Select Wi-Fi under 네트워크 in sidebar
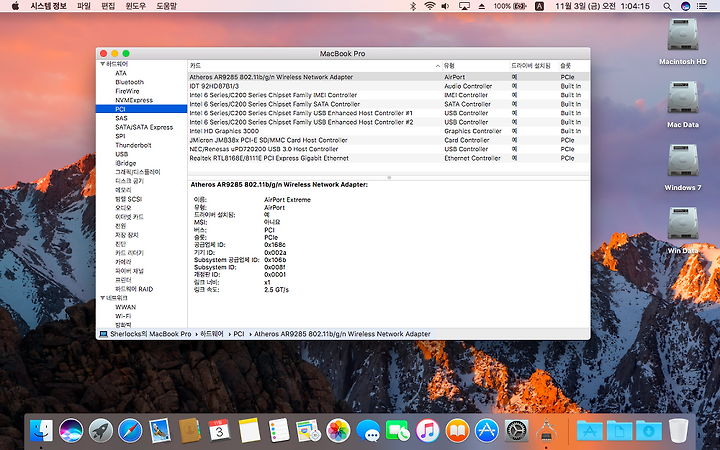 (123, 316)
